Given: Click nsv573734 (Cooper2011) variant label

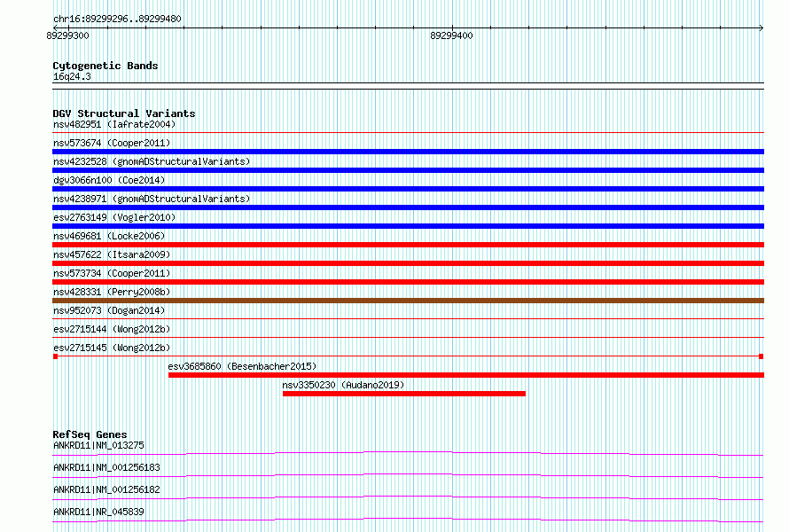Looking at the screenshot, I should [x=112, y=273].
